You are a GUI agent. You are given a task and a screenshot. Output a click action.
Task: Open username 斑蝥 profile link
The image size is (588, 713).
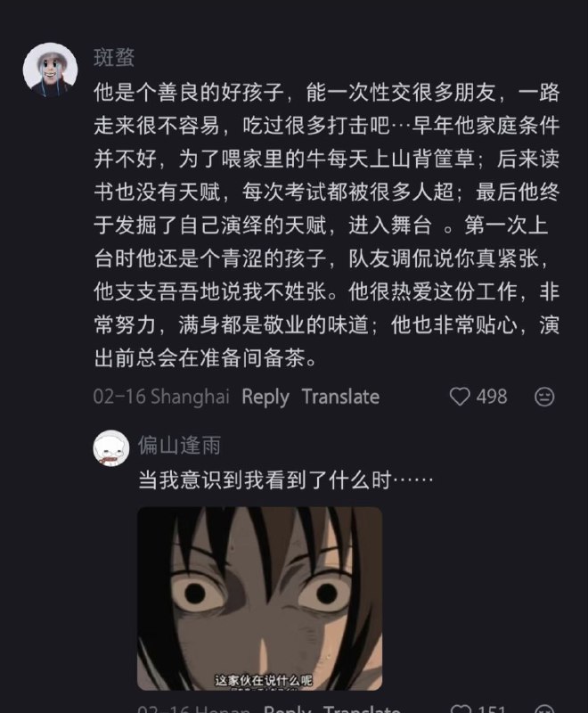(x=114, y=57)
